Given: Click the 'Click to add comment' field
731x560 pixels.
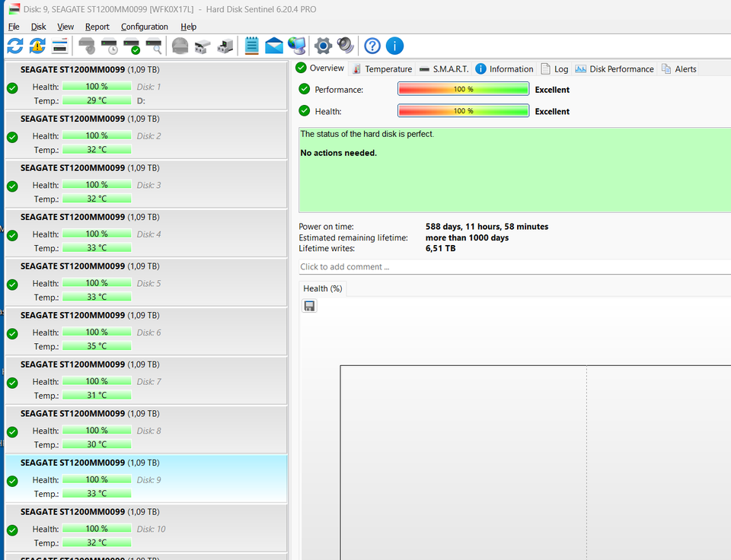Looking at the screenshot, I should click(515, 267).
